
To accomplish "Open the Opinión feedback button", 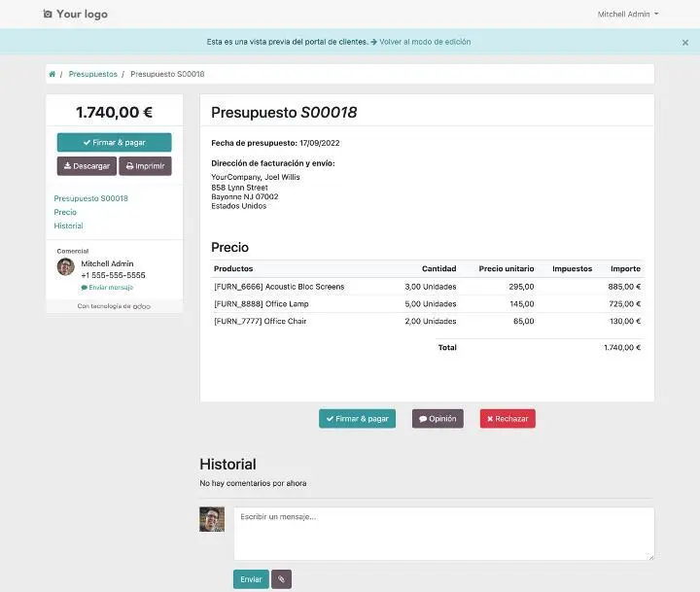I will [x=437, y=419].
